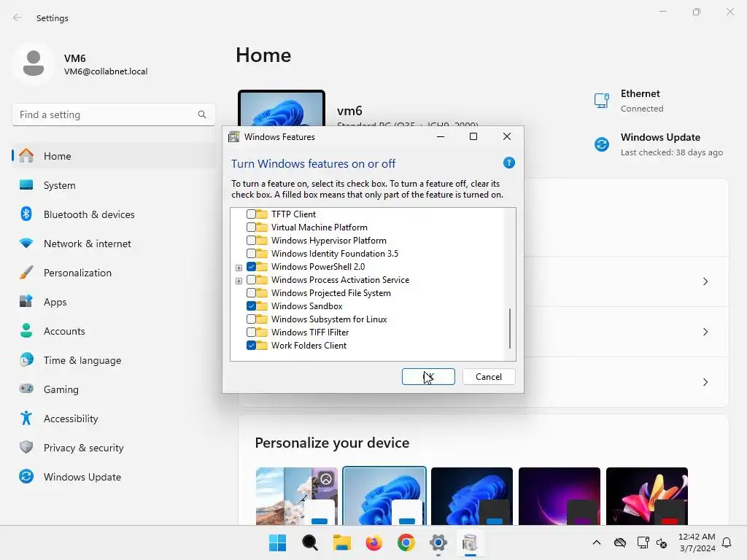Click the VM6@collabnet.local account name
747x560 pixels.
click(x=106, y=71)
